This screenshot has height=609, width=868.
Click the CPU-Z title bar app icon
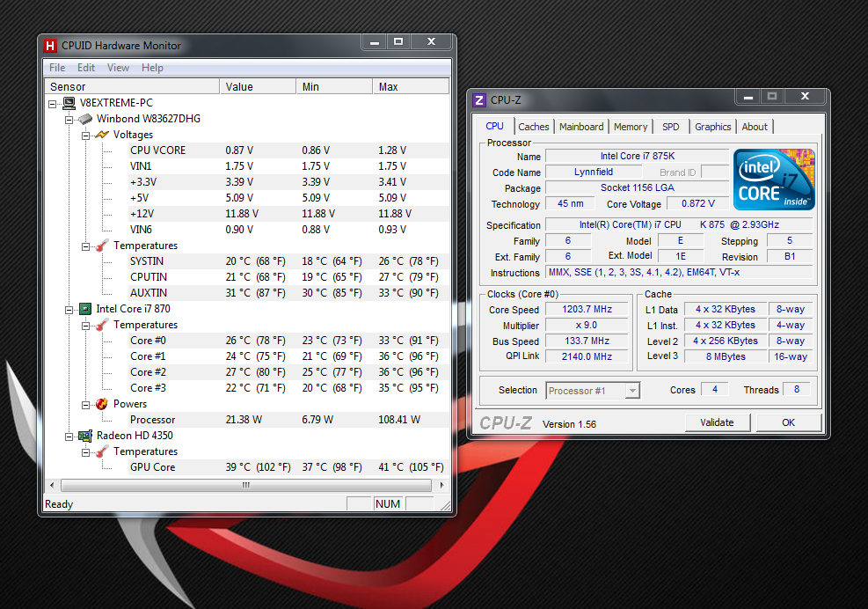[x=479, y=100]
